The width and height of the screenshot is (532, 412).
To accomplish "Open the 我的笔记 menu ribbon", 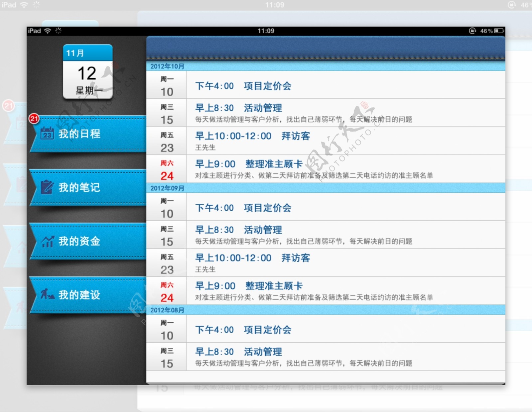I will (88, 187).
